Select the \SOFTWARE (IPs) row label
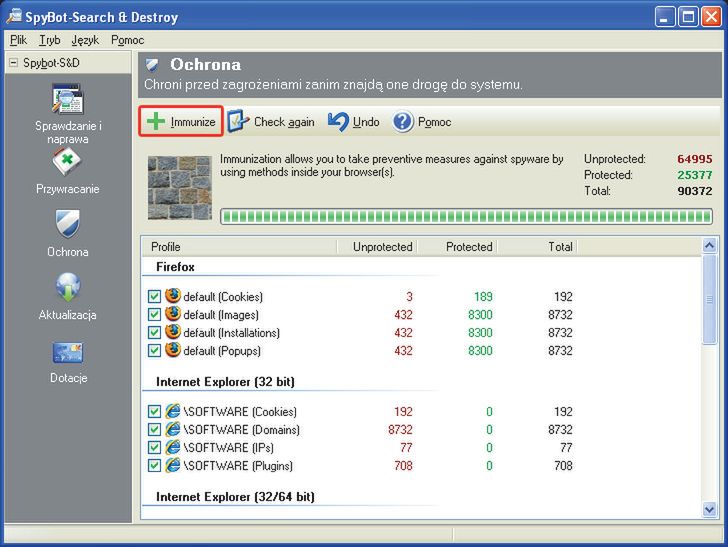Viewport: 728px width, 547px height. click(228, 448)
